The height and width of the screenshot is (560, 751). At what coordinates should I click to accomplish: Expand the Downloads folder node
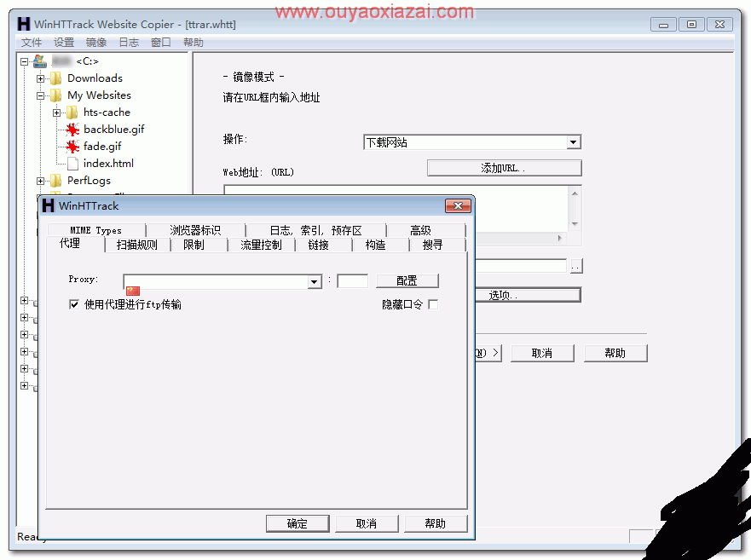[x=41, y=78]
